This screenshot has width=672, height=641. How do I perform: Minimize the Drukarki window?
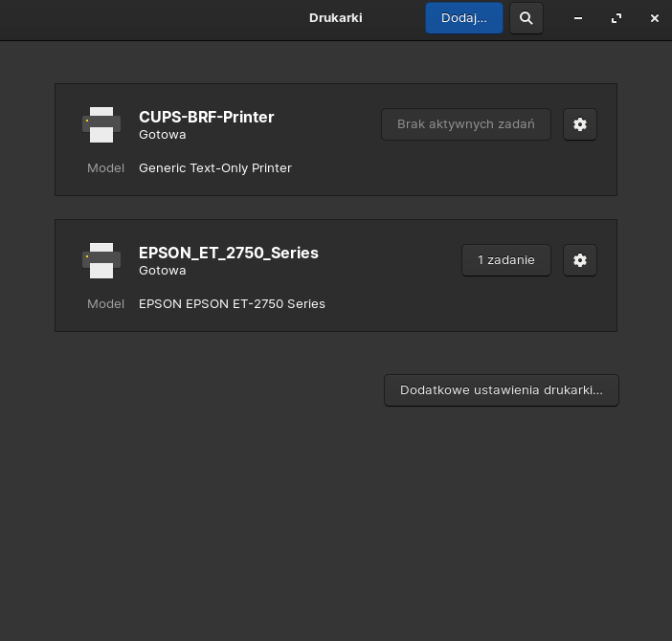(578, 18)
